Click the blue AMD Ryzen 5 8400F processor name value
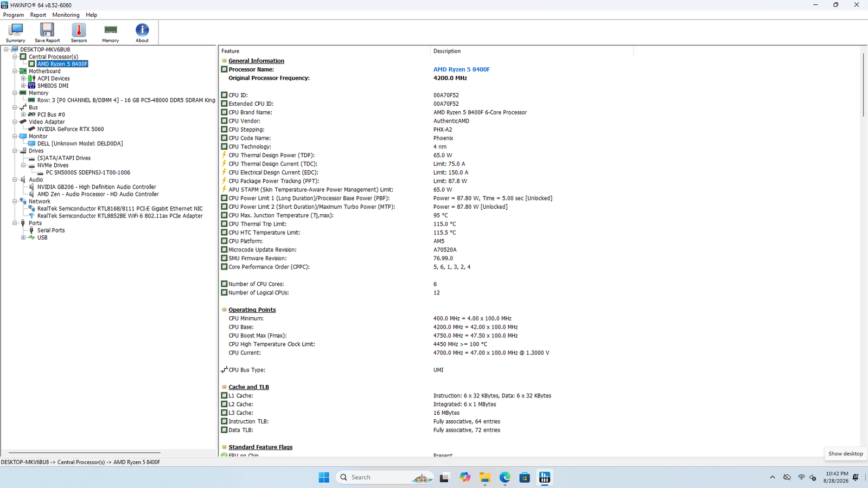 (461, 69)
